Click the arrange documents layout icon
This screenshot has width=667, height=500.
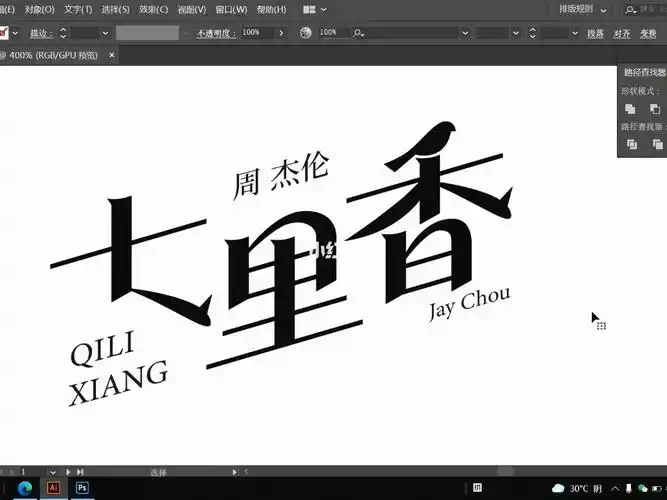pos(309,9)
